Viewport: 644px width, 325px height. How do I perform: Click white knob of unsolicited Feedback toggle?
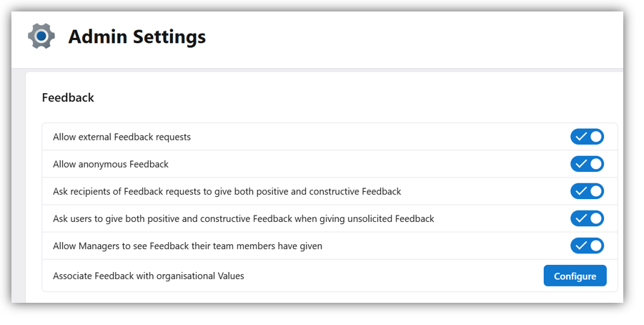pos(595,218)
